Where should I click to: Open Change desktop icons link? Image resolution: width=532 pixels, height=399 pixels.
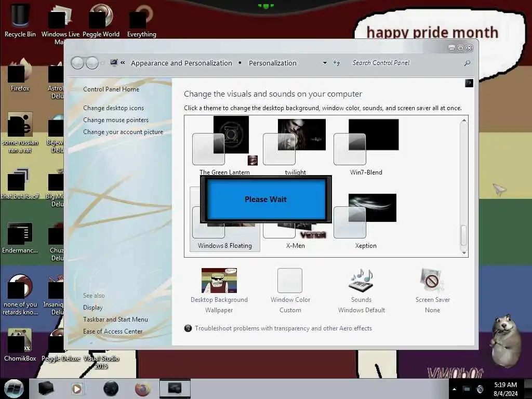(x=113, y=108)
